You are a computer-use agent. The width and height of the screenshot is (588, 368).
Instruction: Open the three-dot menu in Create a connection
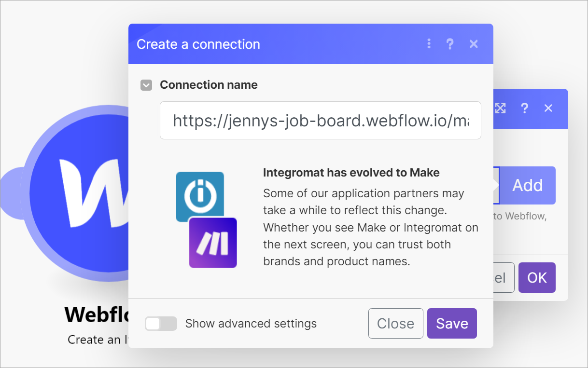(429, 44)
